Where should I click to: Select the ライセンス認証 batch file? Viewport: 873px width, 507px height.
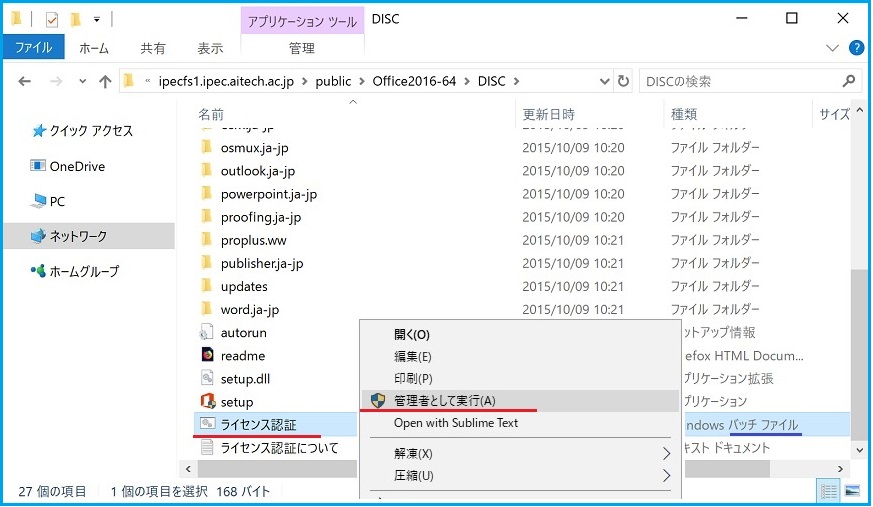(x=258, y=425)
